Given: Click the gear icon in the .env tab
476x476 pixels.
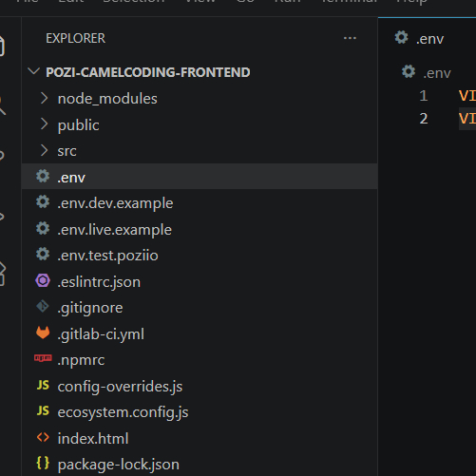Looking at the screenshot, I should [401, 37].
